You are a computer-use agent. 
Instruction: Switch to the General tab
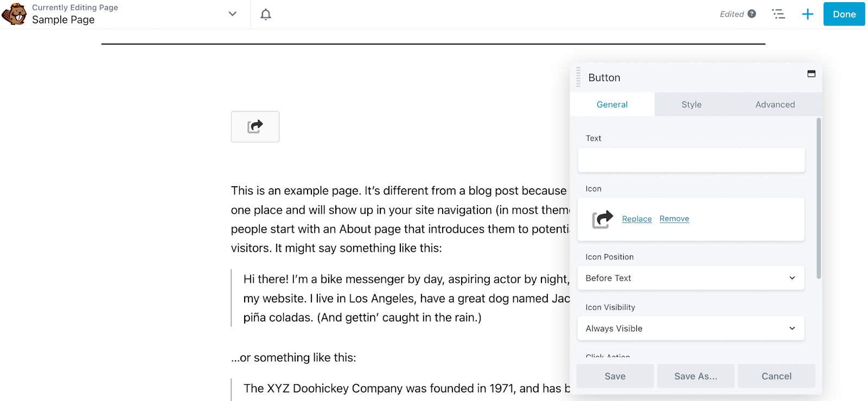tap(612, 105)
